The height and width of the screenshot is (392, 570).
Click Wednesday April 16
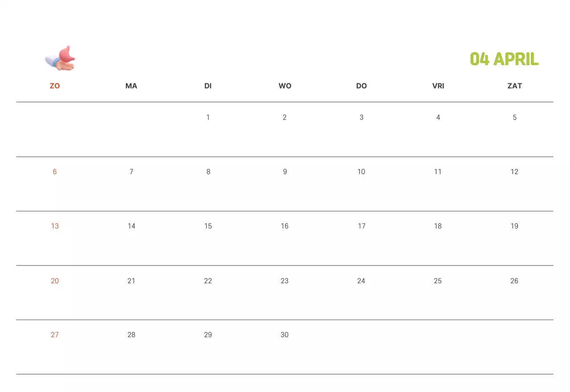285,226
